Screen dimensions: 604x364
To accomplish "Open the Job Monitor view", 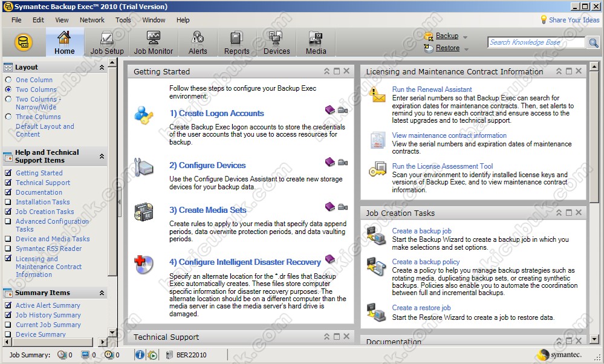I will [154, 43].
